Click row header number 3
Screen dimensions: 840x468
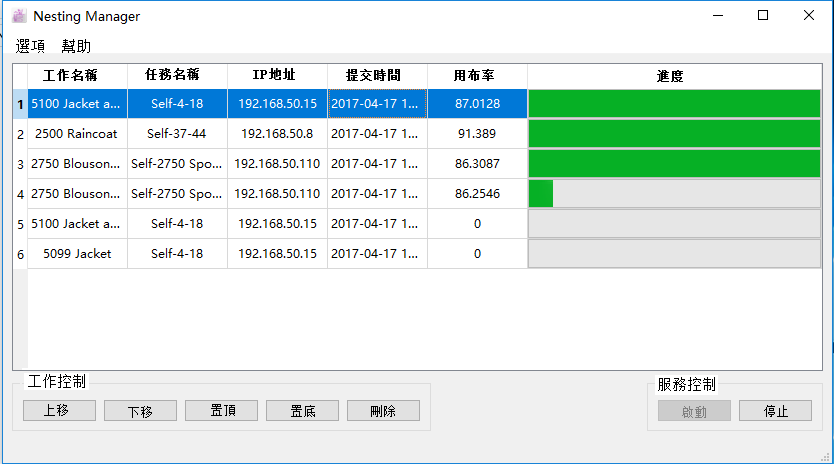click(x=20, y=164)
